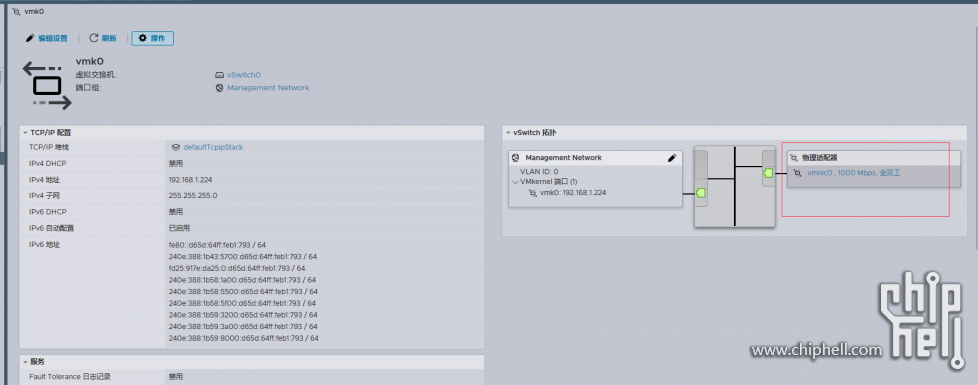Collapse the TCP/IP 配置 section

25,133
